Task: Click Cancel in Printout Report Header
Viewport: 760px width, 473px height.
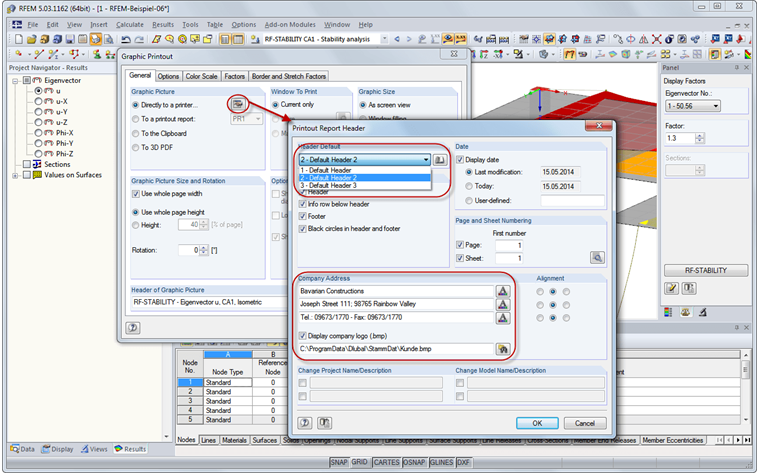Action: (x=585, y=423)
